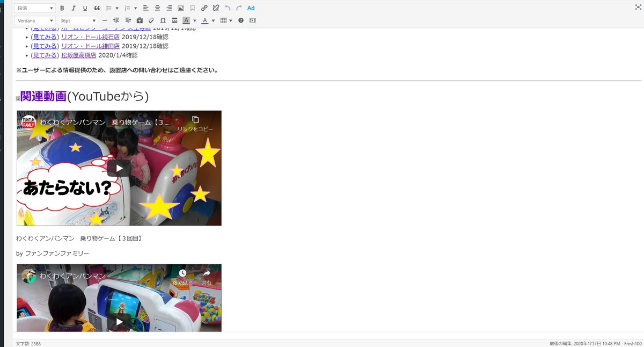Expand the table menu arrow
Image resolution: width=644 pixels, height=347 pixels.
click(x=231, y=20)
